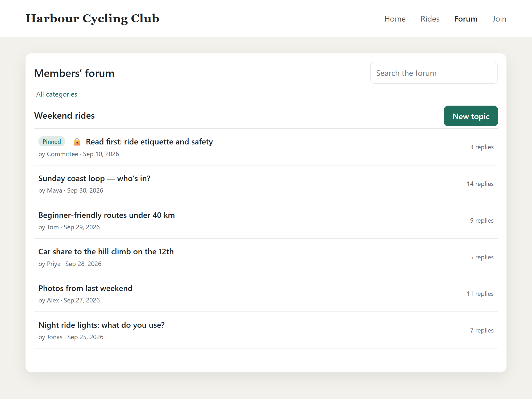This screenshot has height=399, width=532.
Task: Click the Pinned badge
Action: pos(52,142)
